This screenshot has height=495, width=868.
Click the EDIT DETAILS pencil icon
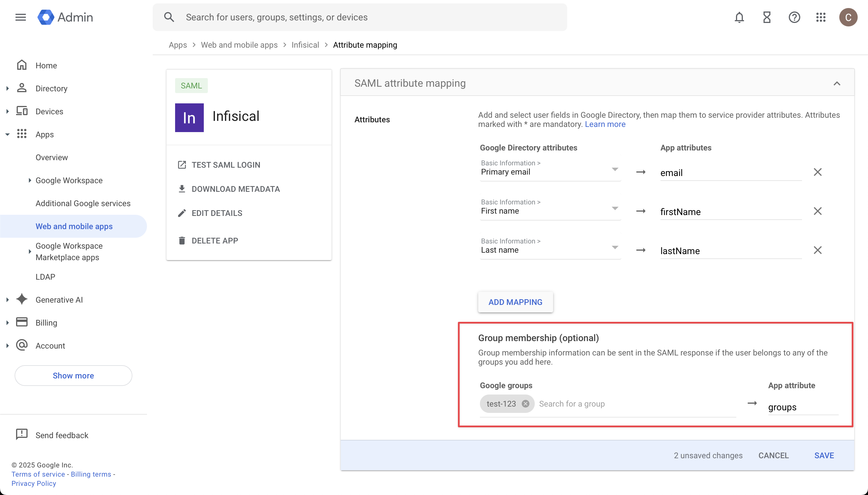tap(182, 213)
